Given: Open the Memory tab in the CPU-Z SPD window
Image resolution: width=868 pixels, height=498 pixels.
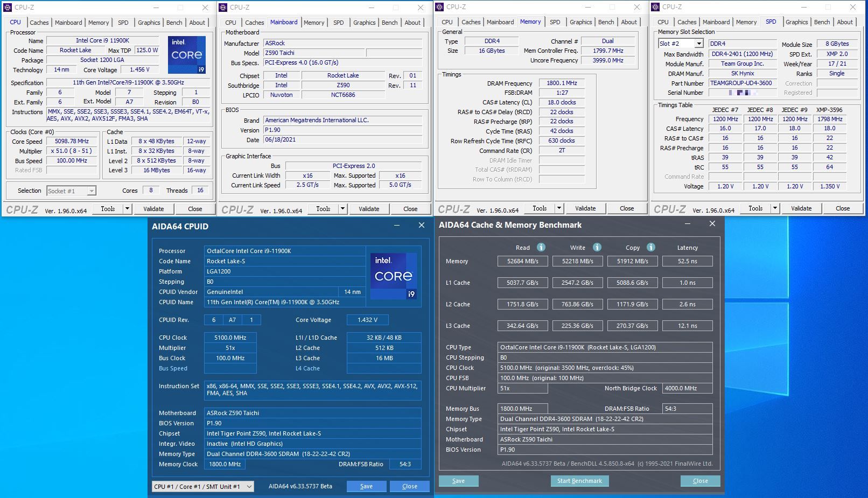Looking at the screenshot, I should (746, 22).
